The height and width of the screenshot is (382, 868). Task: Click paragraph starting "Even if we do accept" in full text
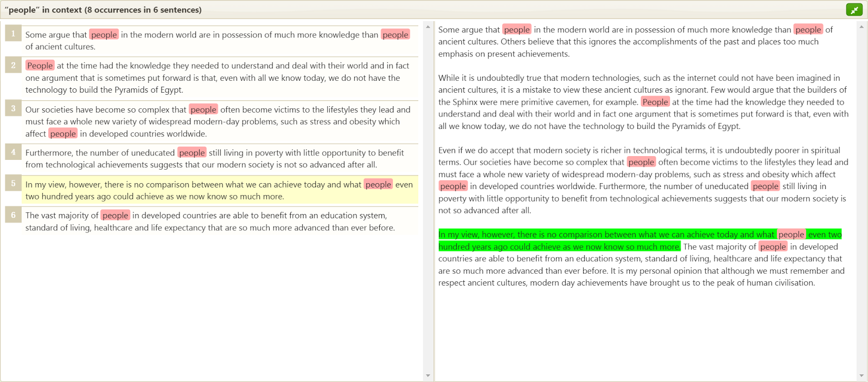643,180
